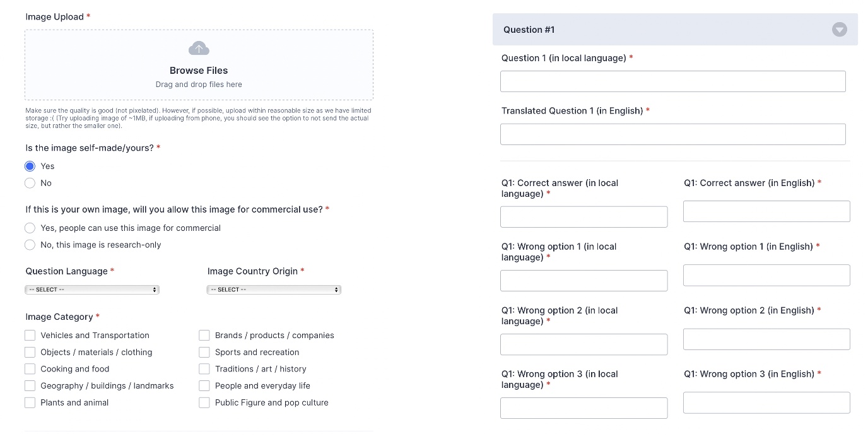868x439 pixels.
Task: Check the Vehicles and Transportation category
Action: (30, 335)
